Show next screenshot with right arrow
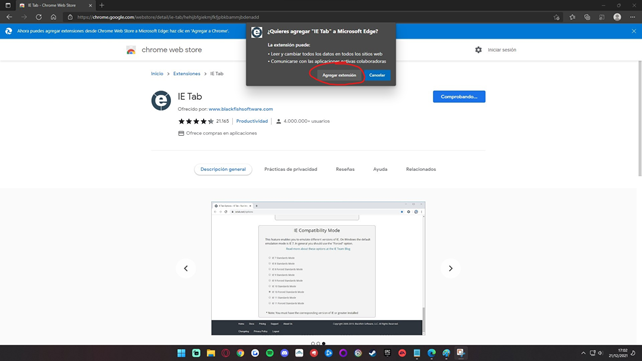 pos(450,268)
